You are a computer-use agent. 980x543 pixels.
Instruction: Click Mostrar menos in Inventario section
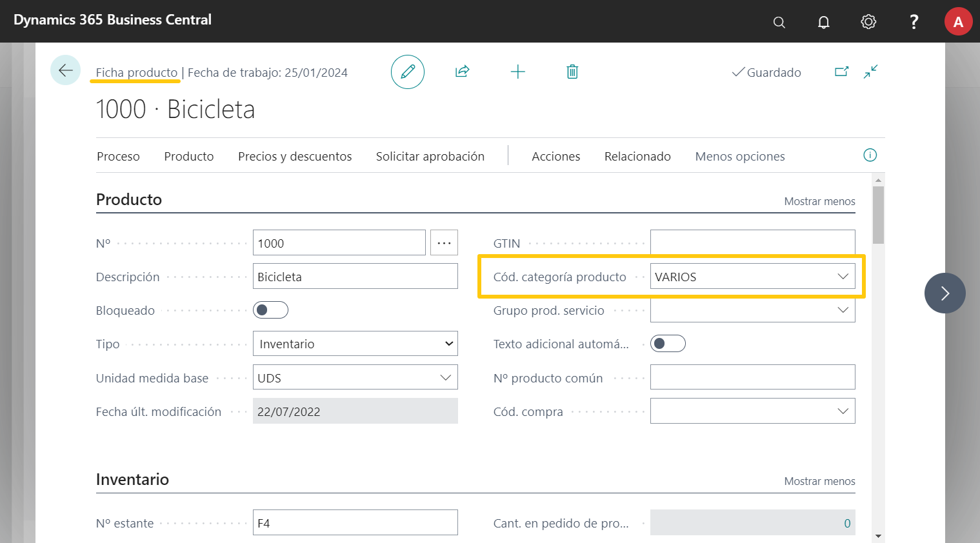click(819, 481)
